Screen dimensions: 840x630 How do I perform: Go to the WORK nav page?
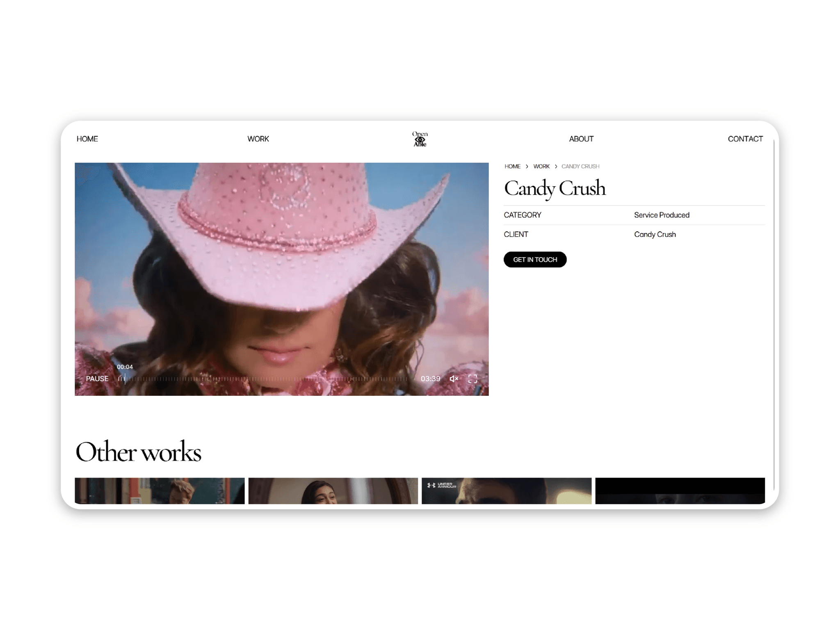click(258, 139)
